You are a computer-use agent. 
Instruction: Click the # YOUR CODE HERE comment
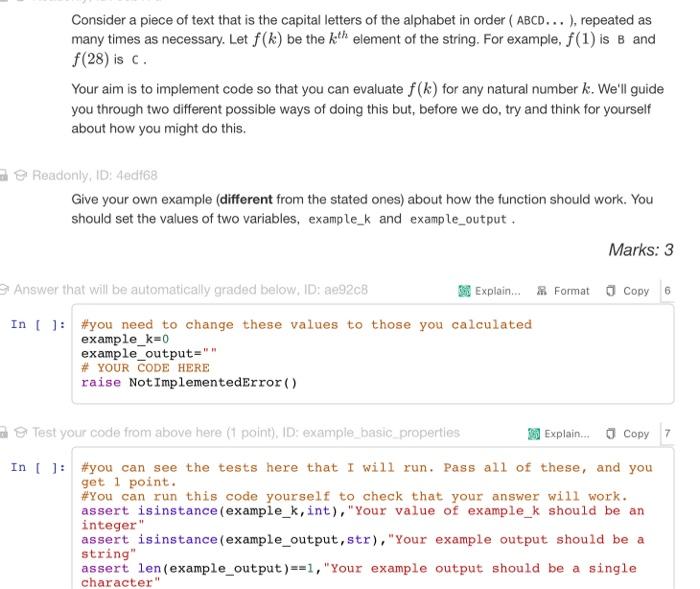145,368
